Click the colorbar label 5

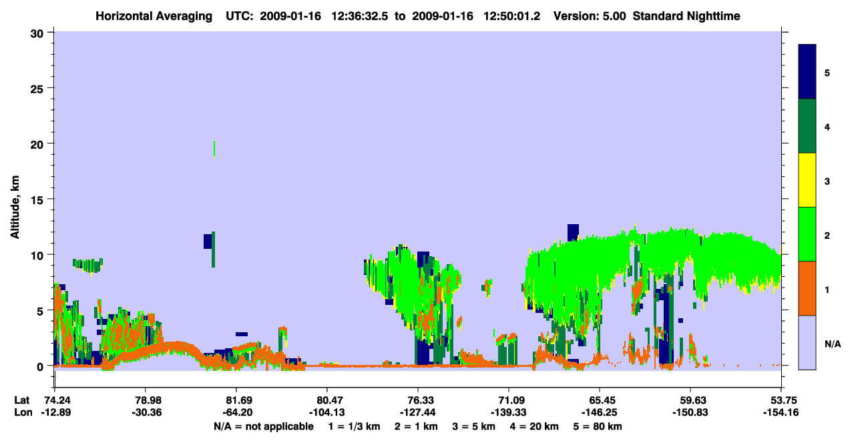(x=827, y=72)
